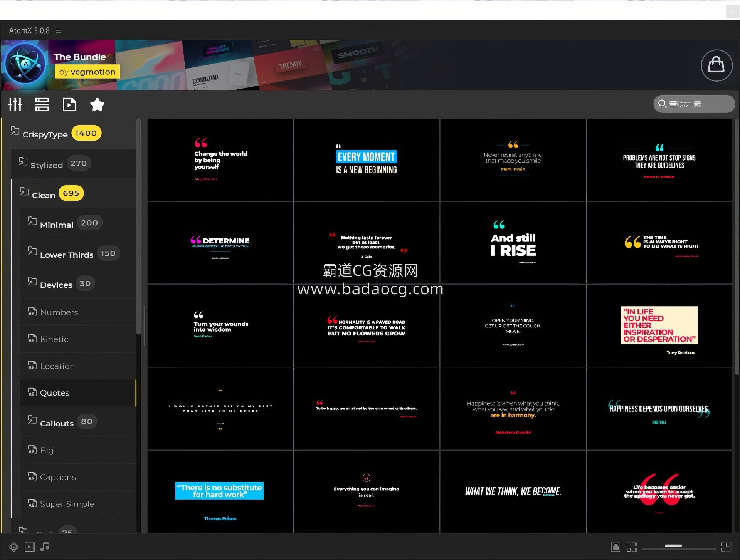Select 'The time is always right' preset
The width and height of the screenshot is (740, 560).
point(659,243)
